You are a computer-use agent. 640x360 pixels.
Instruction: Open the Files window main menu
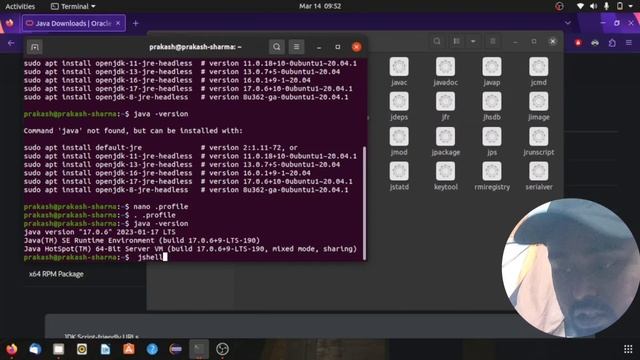[x=493, y=41]
